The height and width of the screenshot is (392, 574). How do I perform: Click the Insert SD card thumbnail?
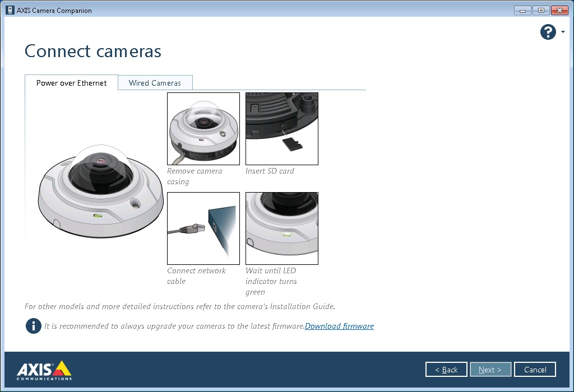282,129
